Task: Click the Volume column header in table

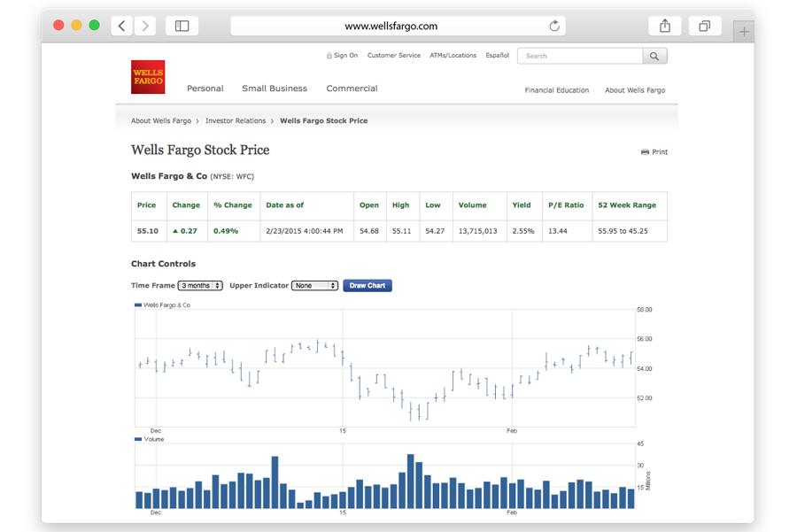Action: pos(472,205)
